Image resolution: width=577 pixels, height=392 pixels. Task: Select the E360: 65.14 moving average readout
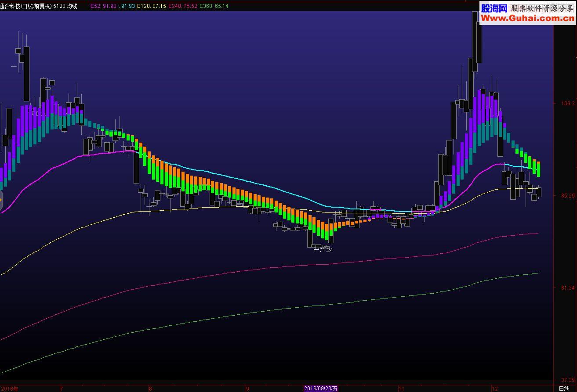point(214,6)
